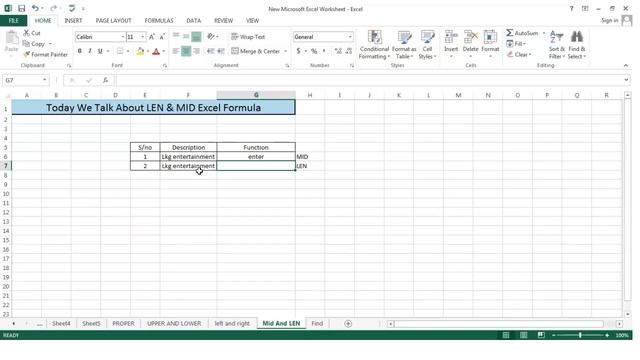The height and width of the screenshot is (360, 640).
Task: Toggle middle vertical align
Action: (186, 37)
